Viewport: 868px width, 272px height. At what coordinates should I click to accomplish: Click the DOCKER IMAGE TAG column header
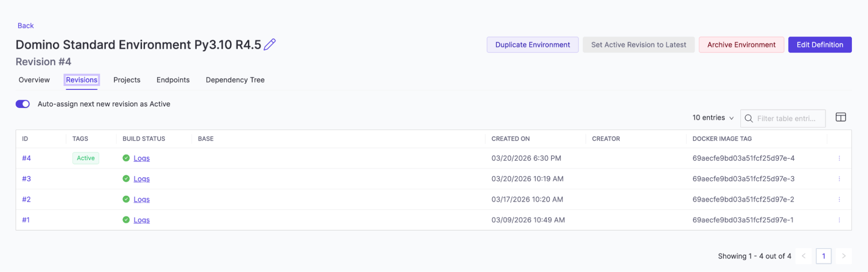[x=722, y=139]
